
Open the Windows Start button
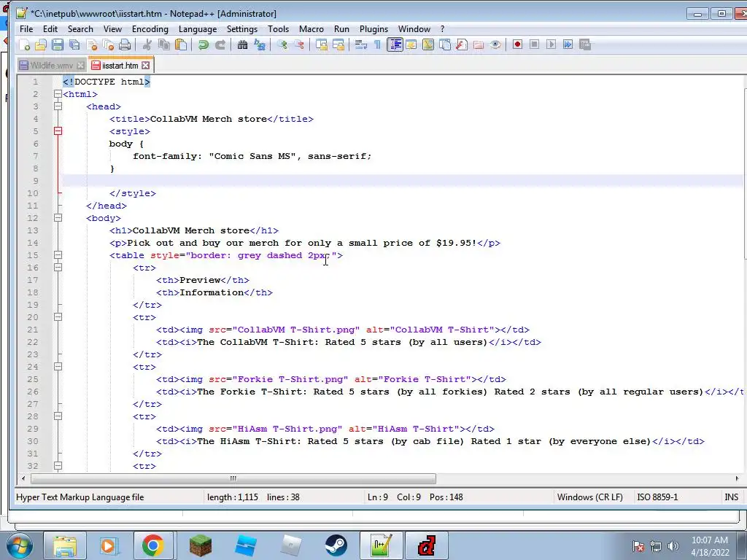pos(20,545)
